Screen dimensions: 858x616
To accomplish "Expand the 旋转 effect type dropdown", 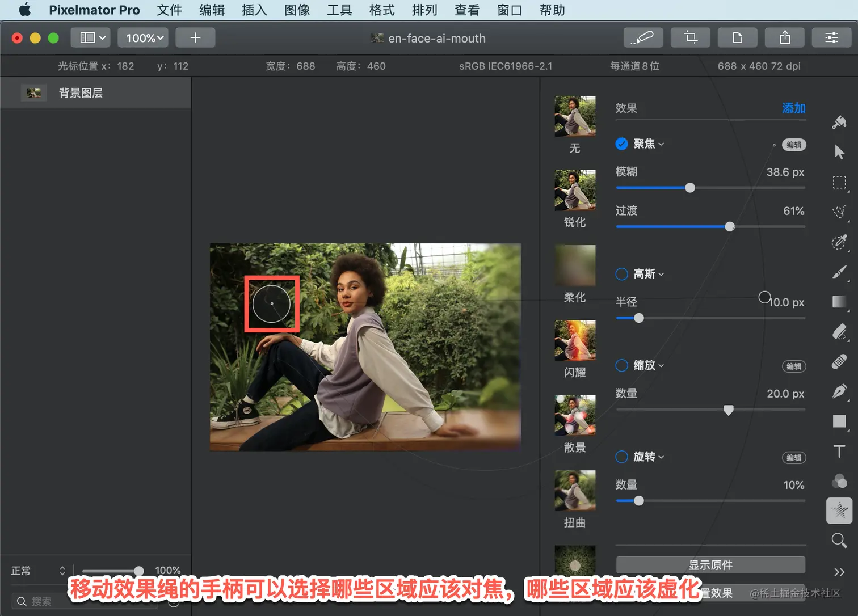I will tap(649, 457).
